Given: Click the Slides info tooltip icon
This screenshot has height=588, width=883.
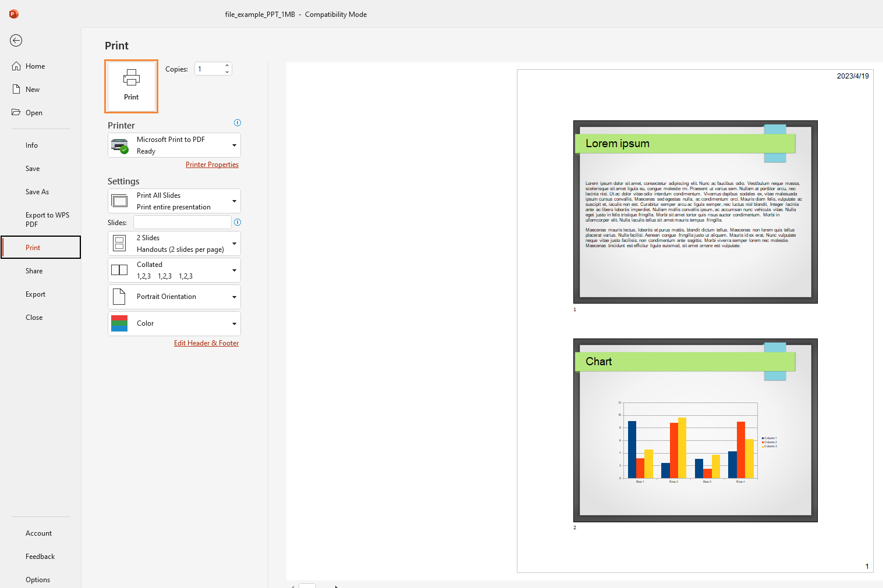Looking at the screenshot, I should 237,222.
